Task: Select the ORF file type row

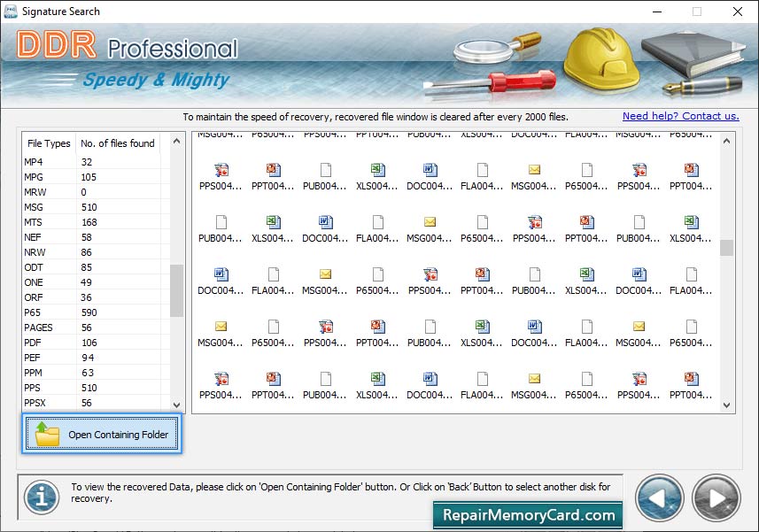Action: pyautogui.click(x=96, y=297)
